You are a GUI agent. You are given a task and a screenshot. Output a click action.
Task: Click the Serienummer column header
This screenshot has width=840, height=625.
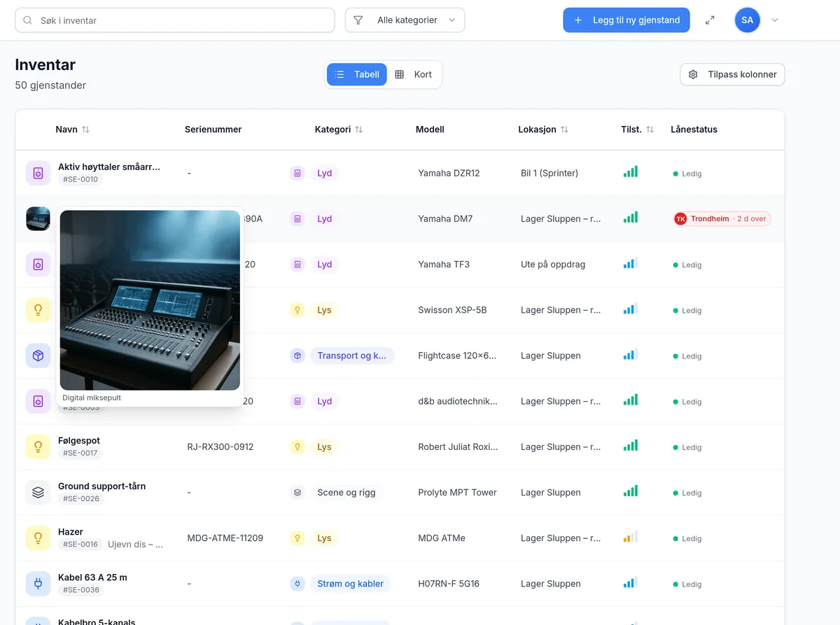[x=213, y=129]
